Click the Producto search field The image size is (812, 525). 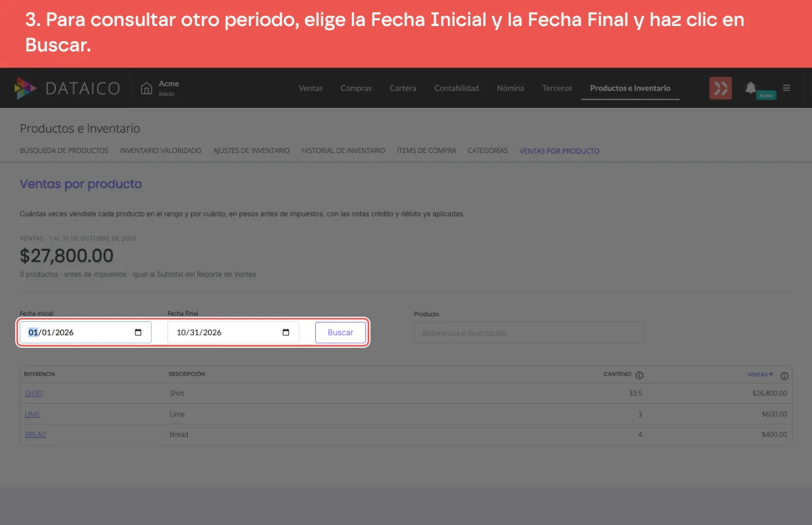(529, 333)
